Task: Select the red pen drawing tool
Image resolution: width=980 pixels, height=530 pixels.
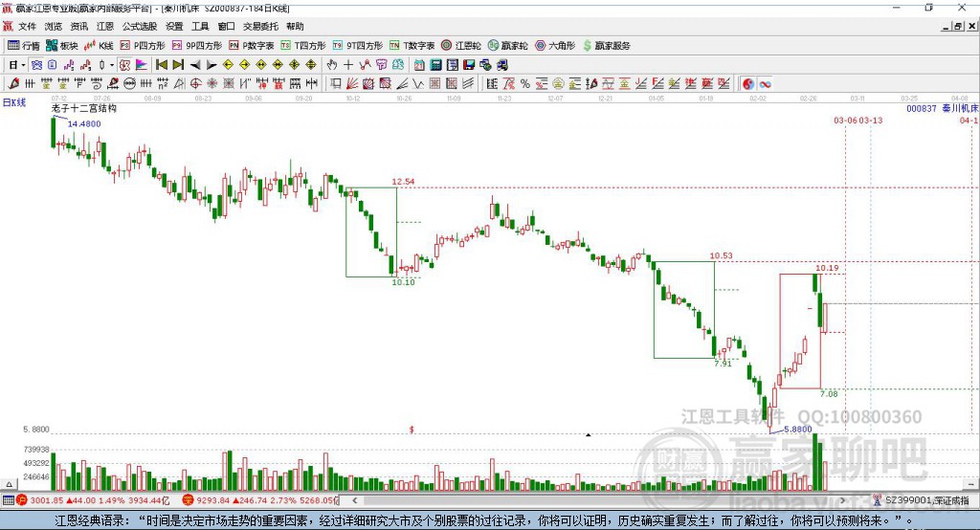Action: click(x=13, y=83)
